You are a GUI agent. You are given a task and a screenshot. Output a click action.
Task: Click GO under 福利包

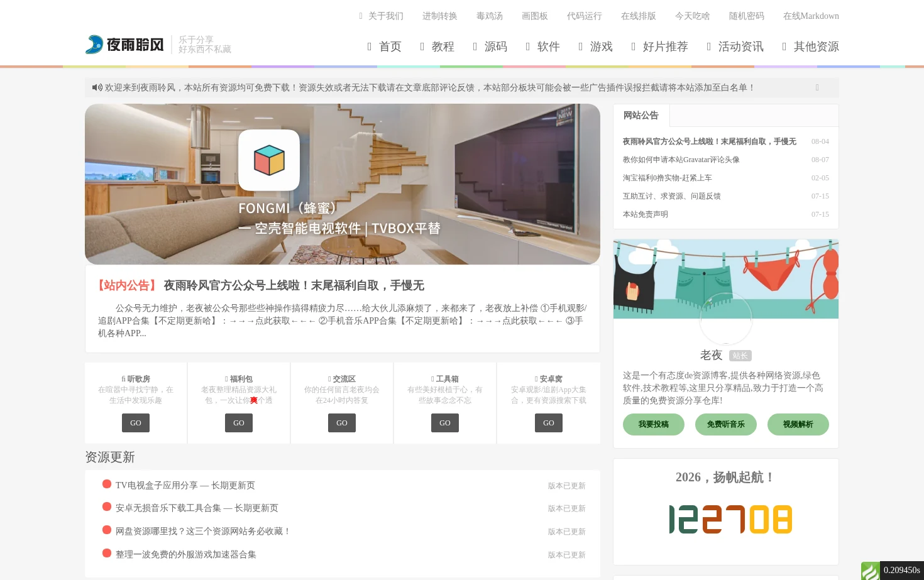(239, 423)
